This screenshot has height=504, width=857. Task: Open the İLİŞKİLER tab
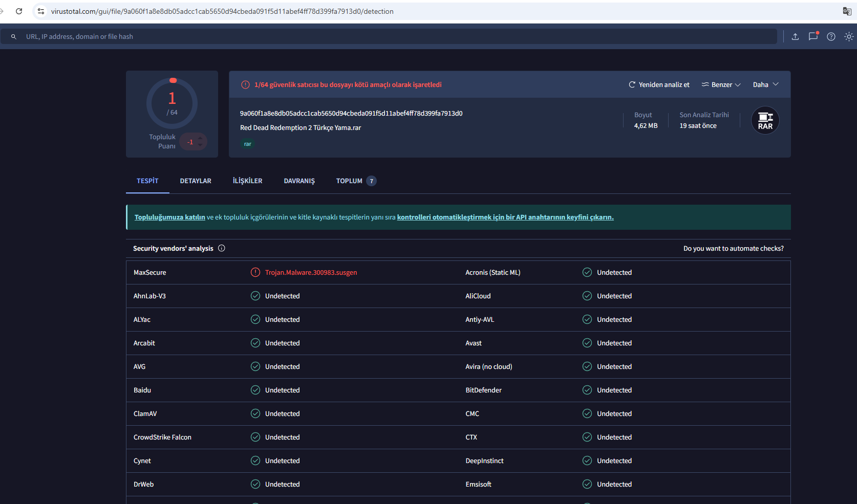coord(248,181)
